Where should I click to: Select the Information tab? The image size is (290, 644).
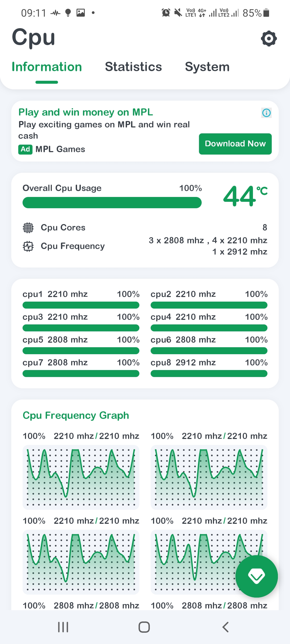click(x=47, y=67)
